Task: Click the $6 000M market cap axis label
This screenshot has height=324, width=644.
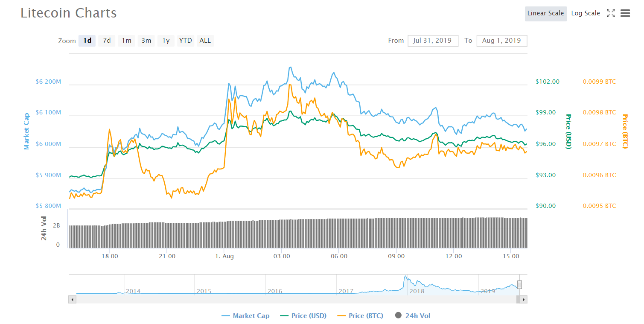Action: 48,144
